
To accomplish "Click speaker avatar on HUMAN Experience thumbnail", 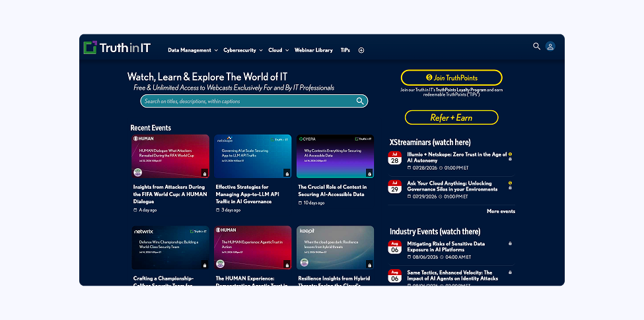I will tap(221, 263).
